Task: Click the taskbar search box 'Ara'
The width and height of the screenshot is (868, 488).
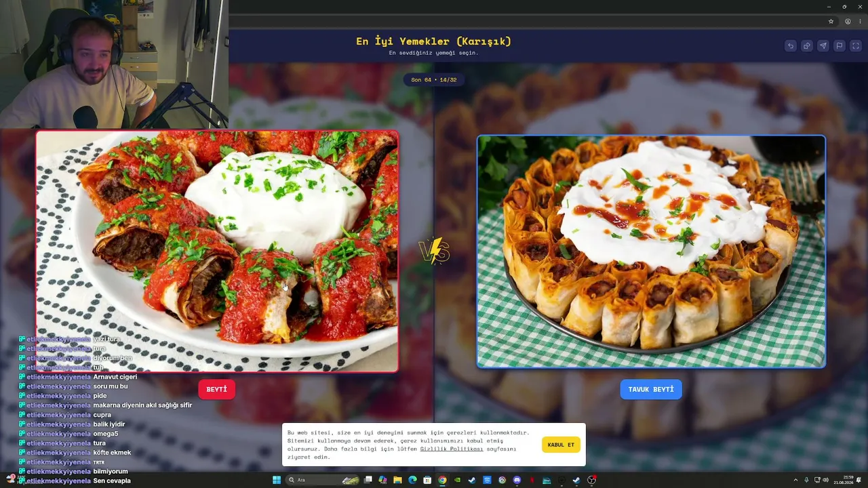Action: click(x=322, y=480)
